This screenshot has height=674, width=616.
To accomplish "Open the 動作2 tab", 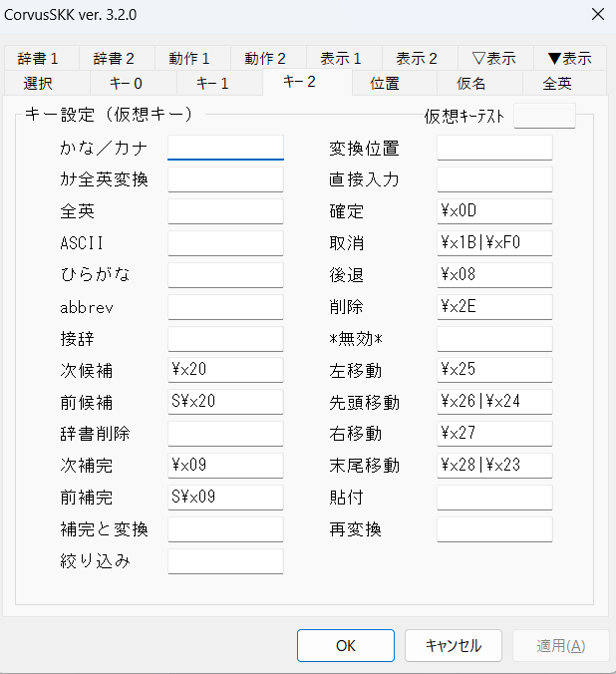I will pyautogui.click(x=268, y=58).
